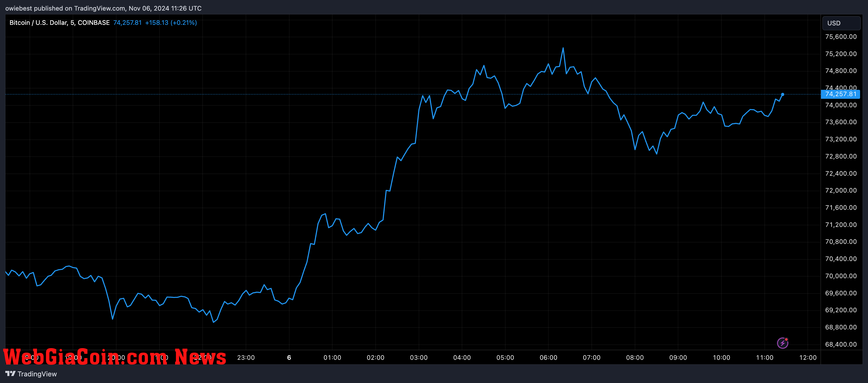Click the 02:00 time axis label

[375, 358]
